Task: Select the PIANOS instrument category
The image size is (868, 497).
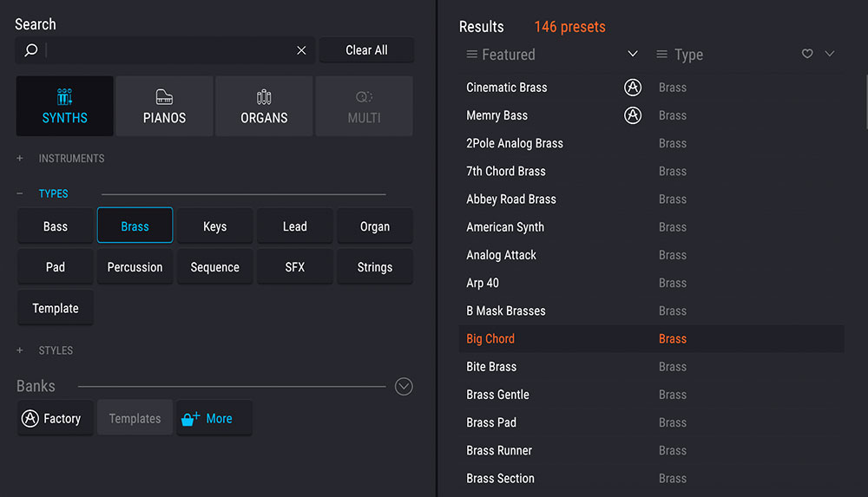Action: pos(164,107)
